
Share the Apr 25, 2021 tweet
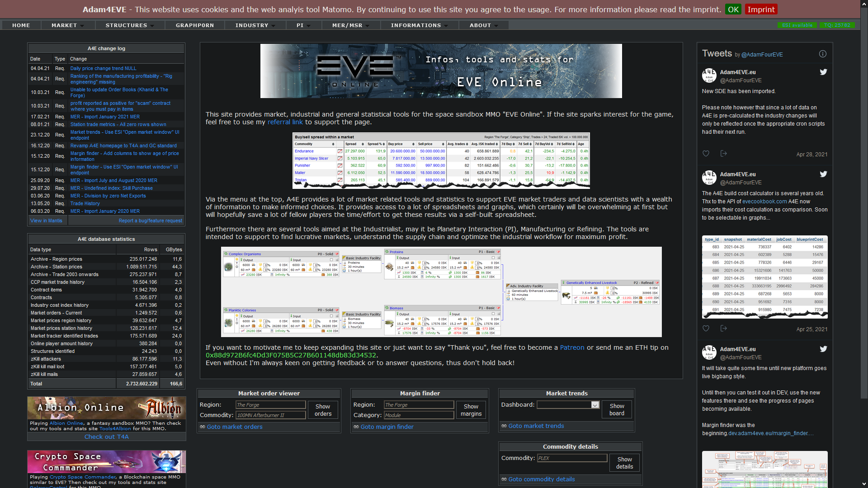click(x=723, y=328)
